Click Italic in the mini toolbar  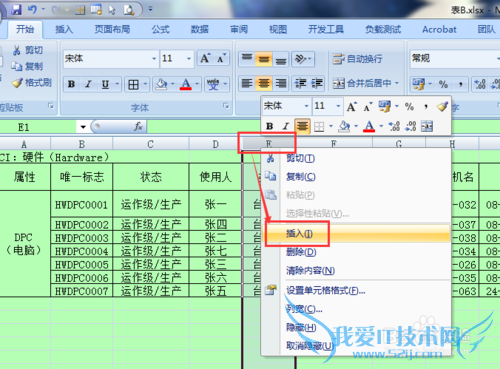coord(286,126)
